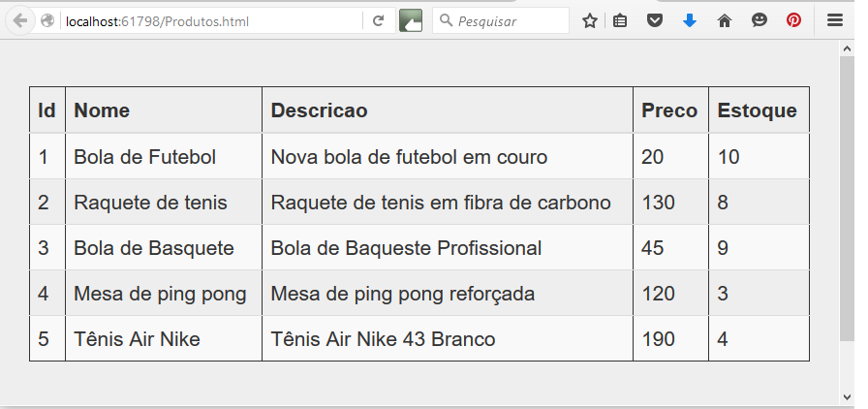
Task: Reload the page with the refresh icon
Action: pos(378,21)
